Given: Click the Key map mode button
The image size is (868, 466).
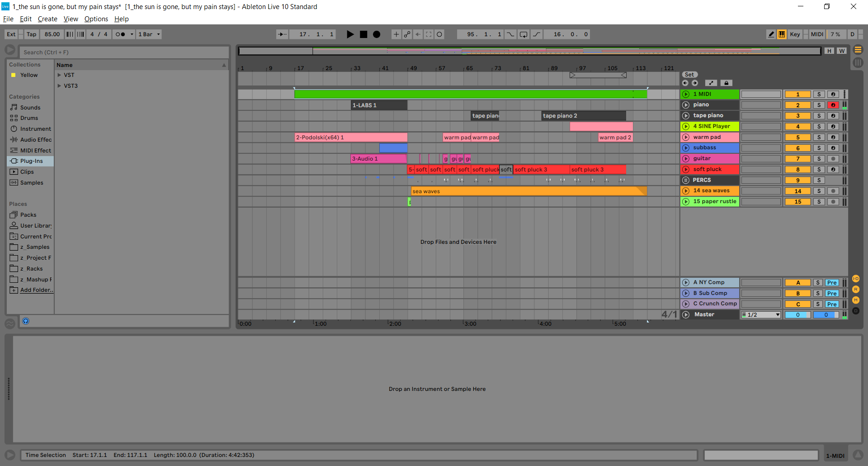Looking at the screenshot, I should click(795, 34).
